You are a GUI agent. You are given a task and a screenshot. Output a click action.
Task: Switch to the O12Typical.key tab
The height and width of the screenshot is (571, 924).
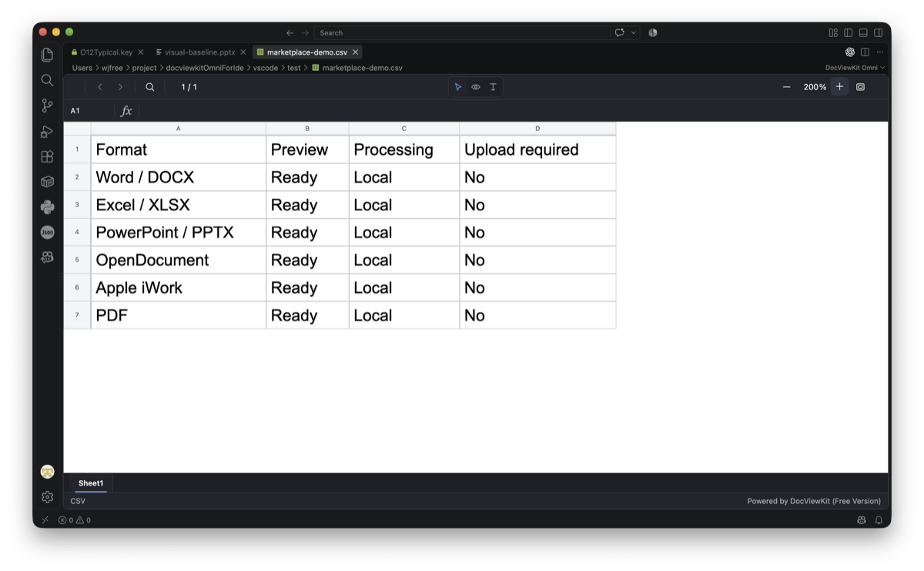(106, 52)
